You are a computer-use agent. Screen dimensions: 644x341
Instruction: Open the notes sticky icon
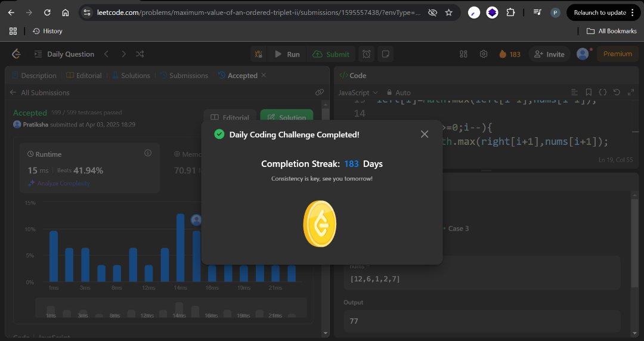pos(386,54)
